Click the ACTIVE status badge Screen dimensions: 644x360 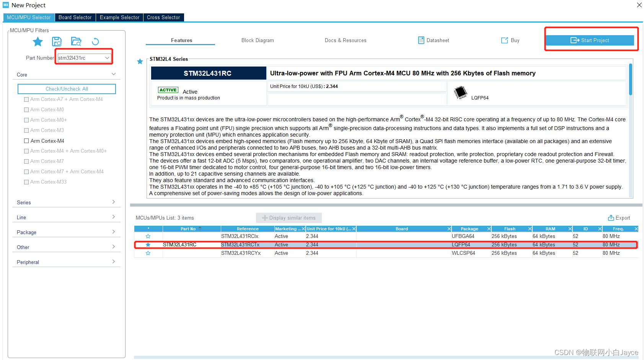[x=168, y=90]
